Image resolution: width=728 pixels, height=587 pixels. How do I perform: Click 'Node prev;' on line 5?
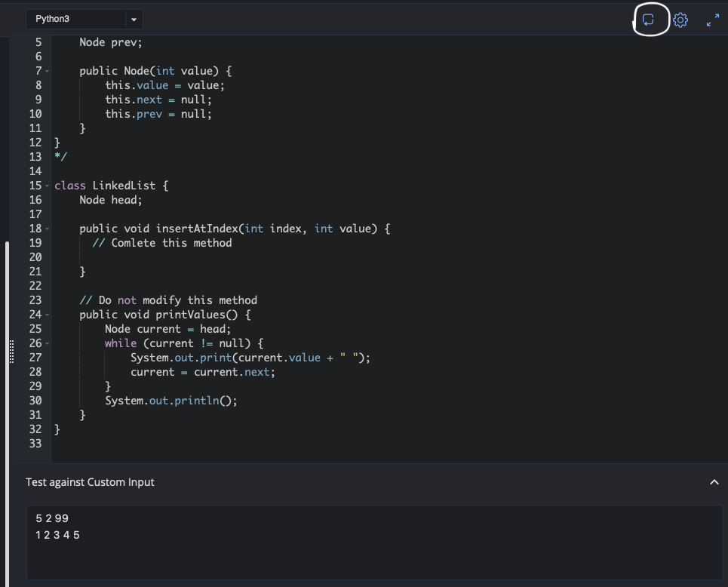(x=111, y=42)
